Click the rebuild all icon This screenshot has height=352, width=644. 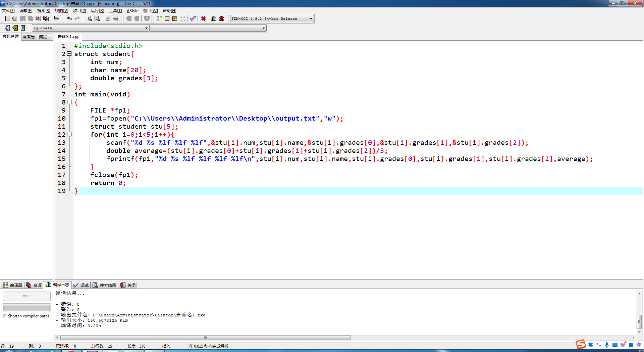(x=182, y=18)
